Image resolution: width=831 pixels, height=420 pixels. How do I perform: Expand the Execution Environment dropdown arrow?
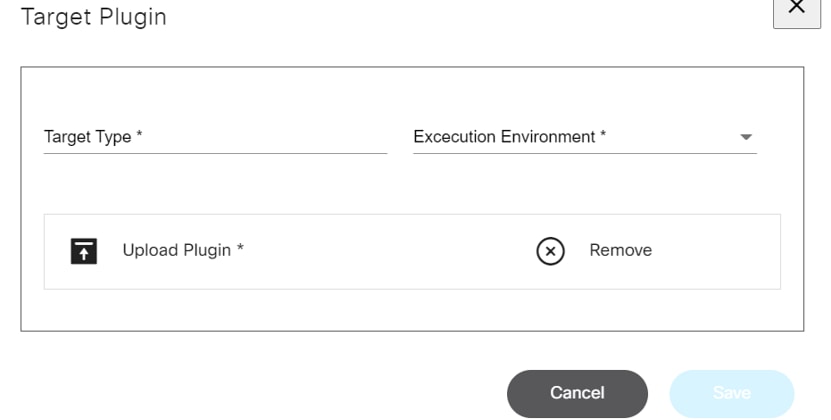[x=745, y=138]
